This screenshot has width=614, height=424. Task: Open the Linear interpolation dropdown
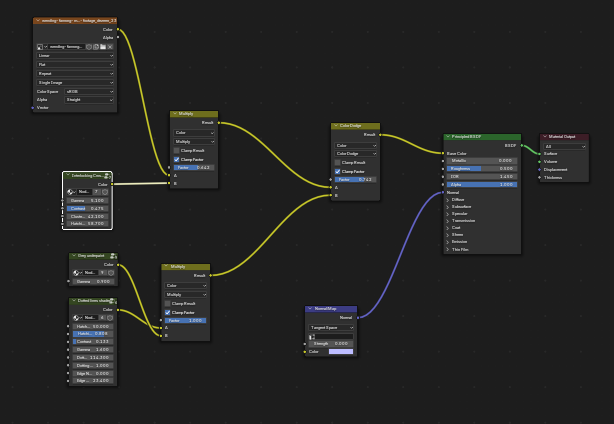click(x=75, y=56)
